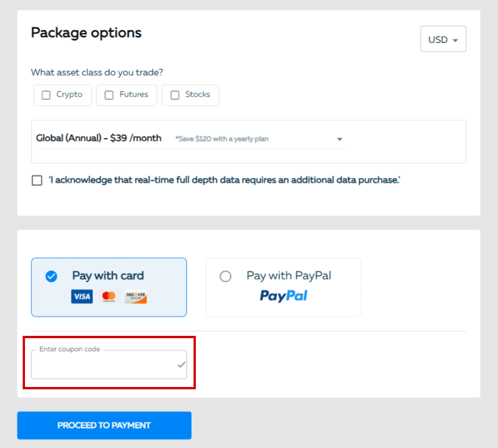The image size is (498, 448).
Task: Click the Proceed to Payment button
Action: click(104, 425)
